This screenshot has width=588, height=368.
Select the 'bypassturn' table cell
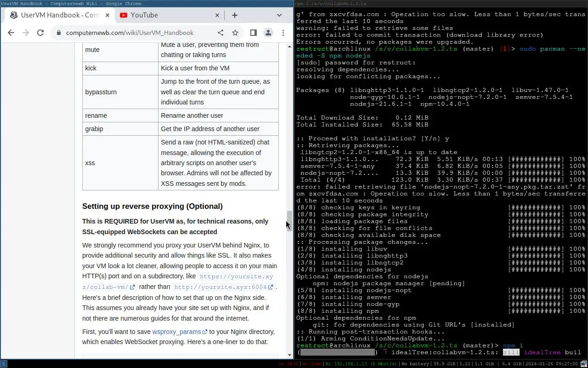(x=120, y=92)
